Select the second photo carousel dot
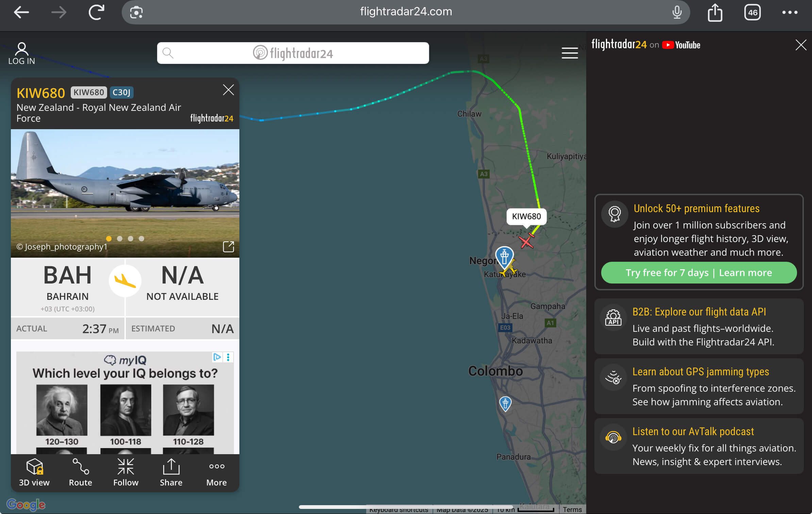Screen dimensions: 812x514 120,239
